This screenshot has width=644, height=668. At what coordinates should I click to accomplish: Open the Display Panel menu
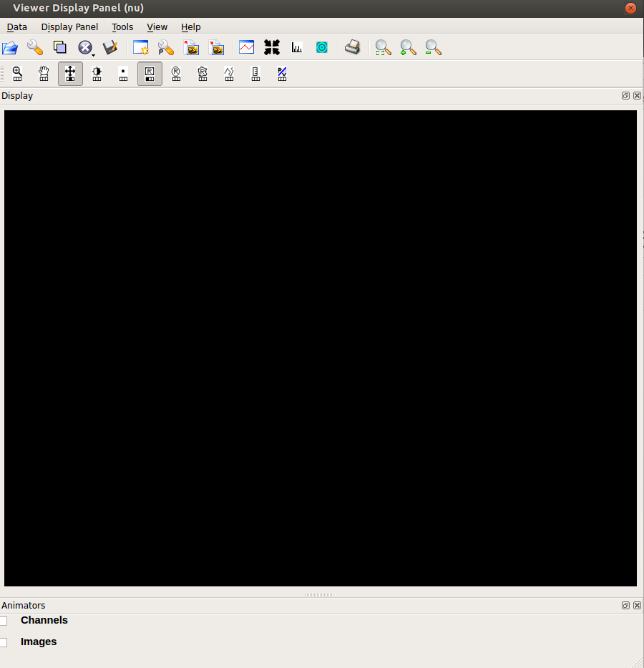(69, 26)
